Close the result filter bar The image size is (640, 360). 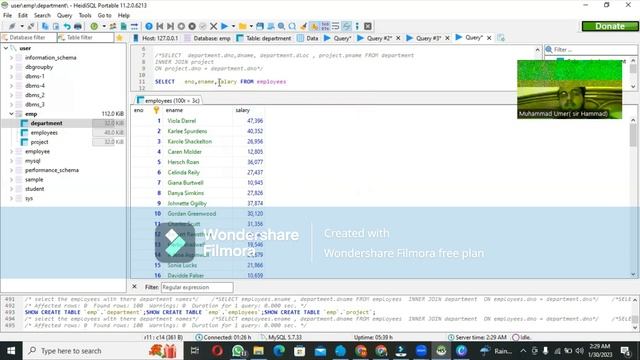(x=134, y=287)
